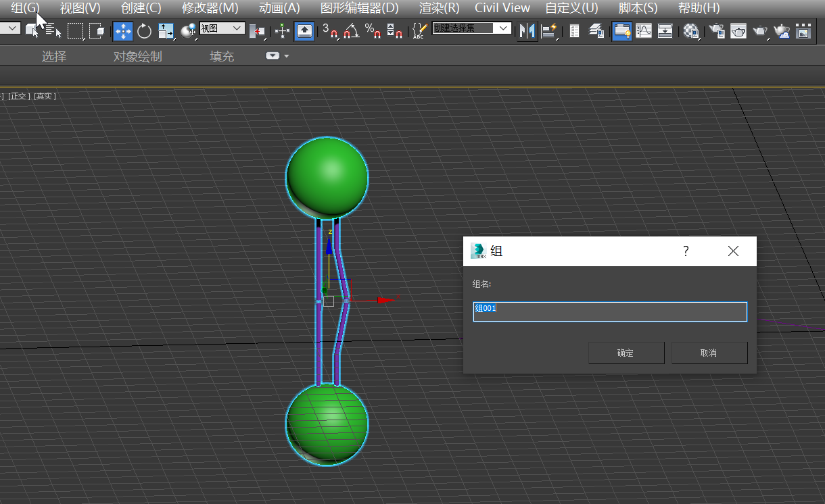This screenshot has width=825, height=504.
Task: Activate the Select and Scale tool
Action: tap(166, 30)
